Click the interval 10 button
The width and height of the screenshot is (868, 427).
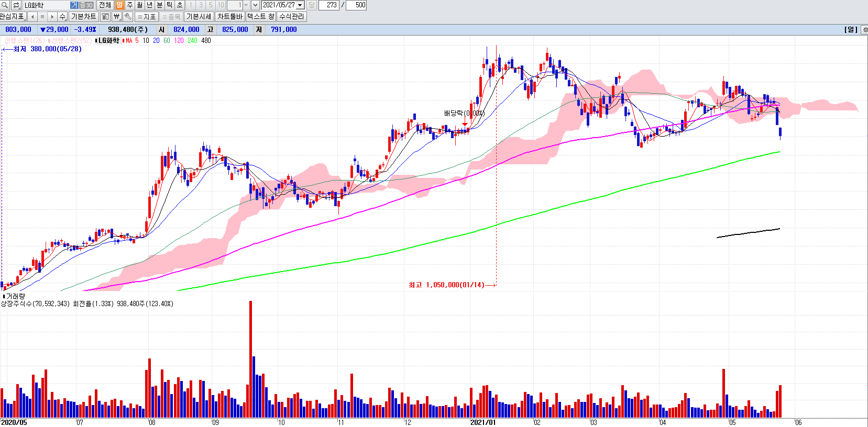(221, 5)
